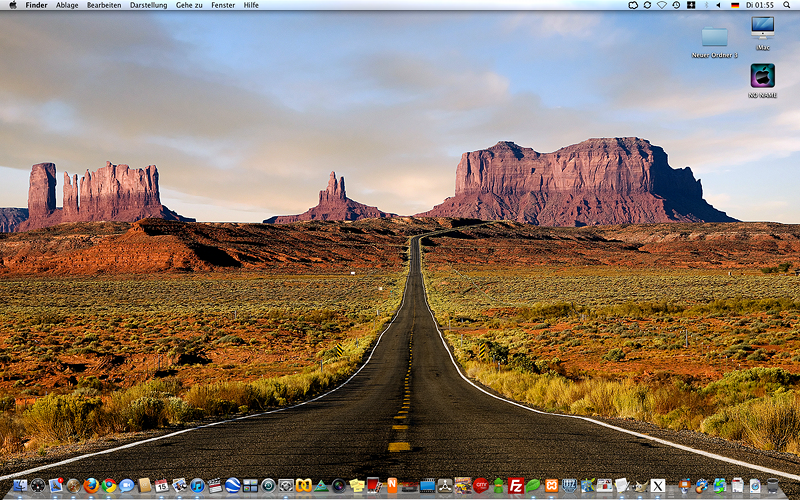Open the XAMPP app in the dock
Viewport: 800px width, 500px height.
tap(551, 486)
